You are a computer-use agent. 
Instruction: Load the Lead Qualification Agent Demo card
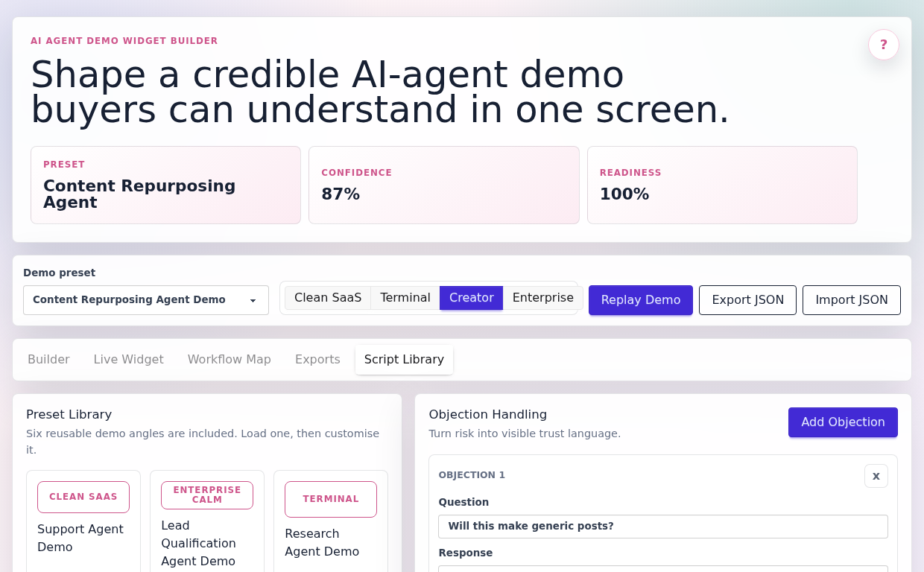tap(207, 521)
